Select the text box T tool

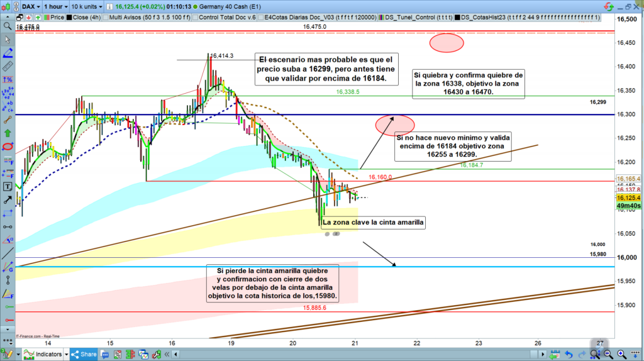[8, 187]
